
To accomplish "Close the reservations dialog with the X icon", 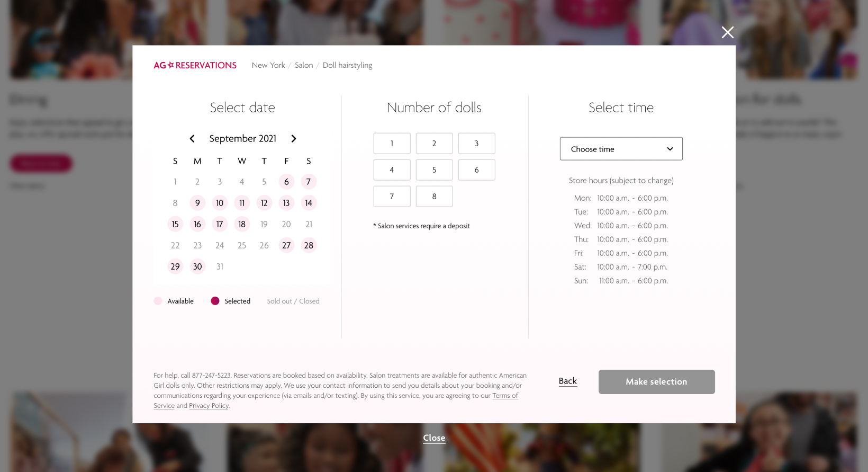I will click(727, 32).
